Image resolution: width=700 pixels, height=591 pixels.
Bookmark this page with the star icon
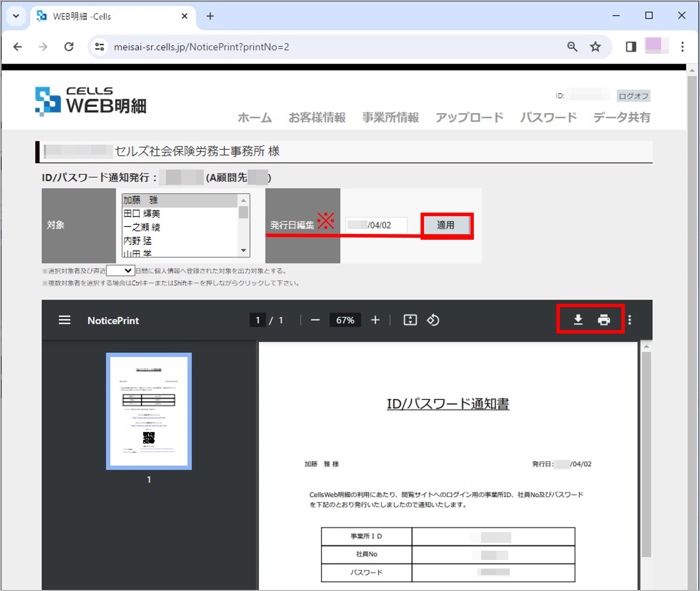pos(595,47)
